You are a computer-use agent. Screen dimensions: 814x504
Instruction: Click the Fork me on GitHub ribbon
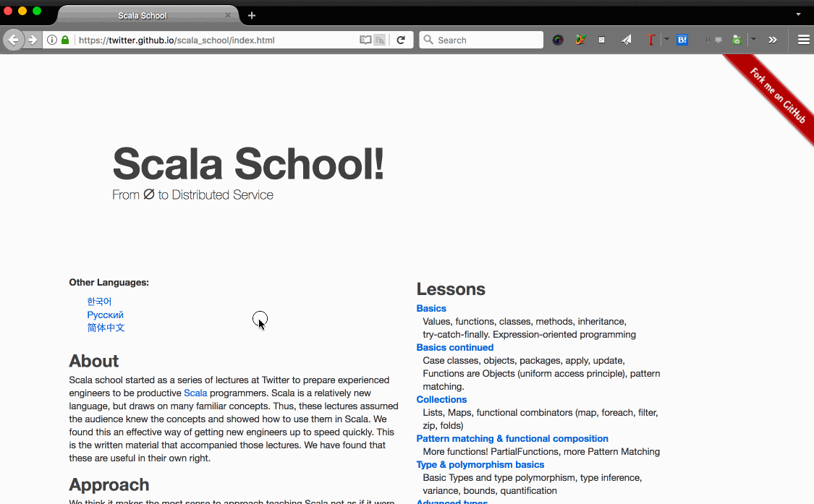776,97
